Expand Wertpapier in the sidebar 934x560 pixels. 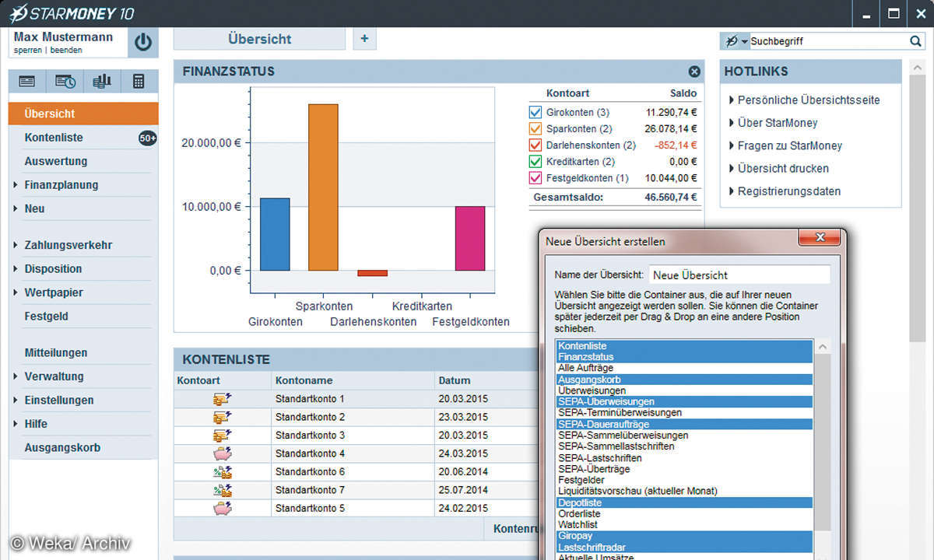[16, 292]
